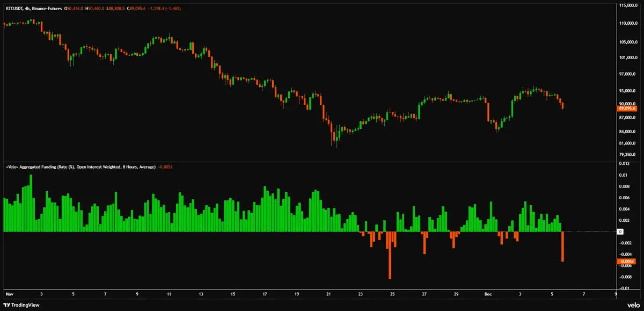Image resolution: width=644 pixels, height=311 pixels.
Task: Click the 115,000.0 price axis label
Action: 628,5
